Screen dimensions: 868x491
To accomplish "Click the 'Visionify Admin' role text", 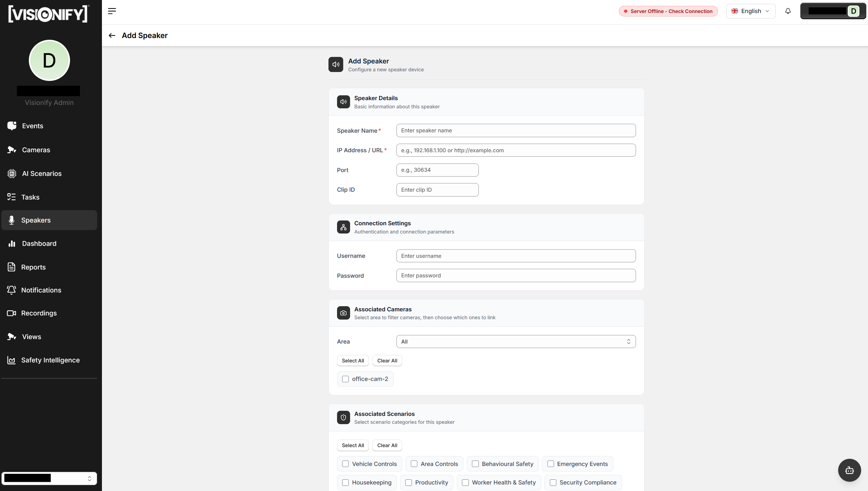I will pyautogui.click(x=49, y=103).
